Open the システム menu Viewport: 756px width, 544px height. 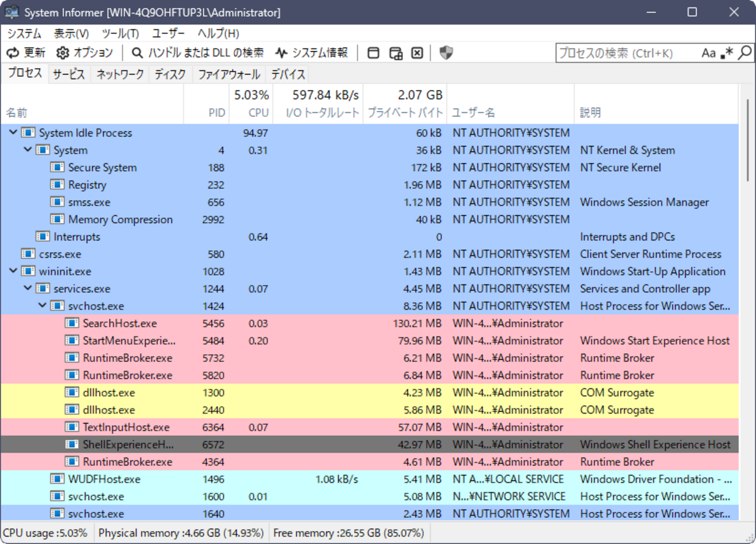(x=24, y=33)
